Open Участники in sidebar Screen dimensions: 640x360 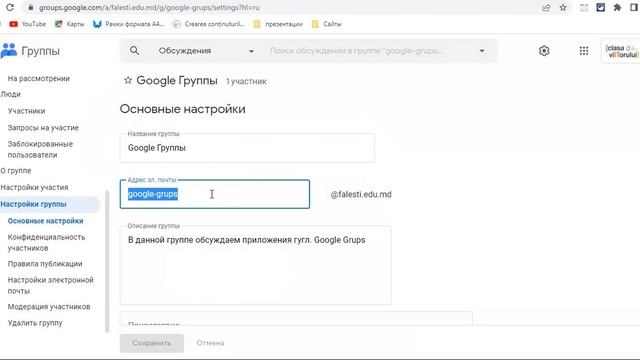27,111
